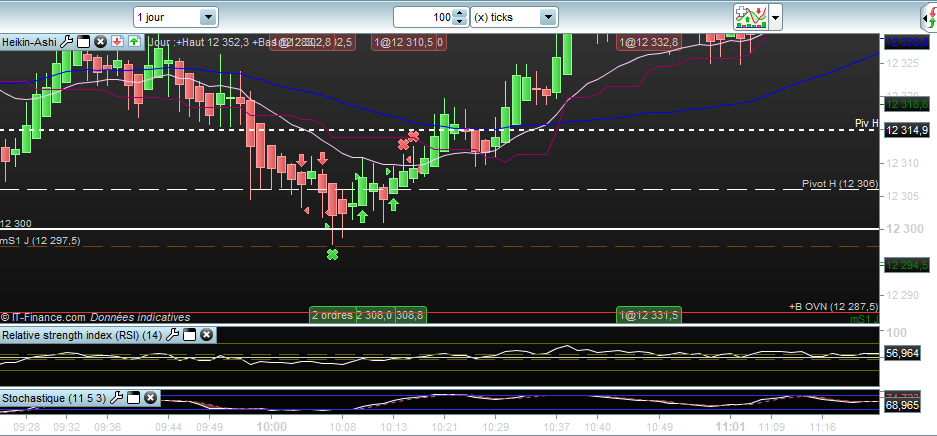Click the 12 314,9 price axis tag
This screenshot has width=937, height=436.
point(907,130)
